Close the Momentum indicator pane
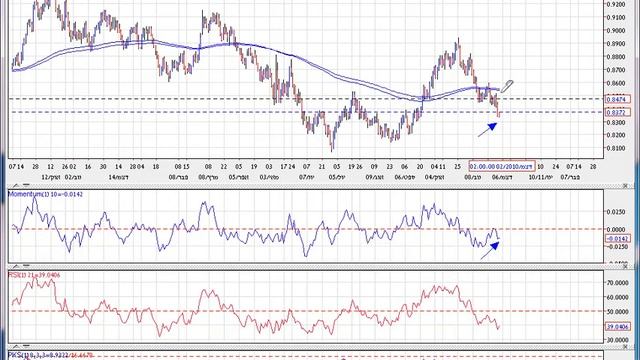 625,186
